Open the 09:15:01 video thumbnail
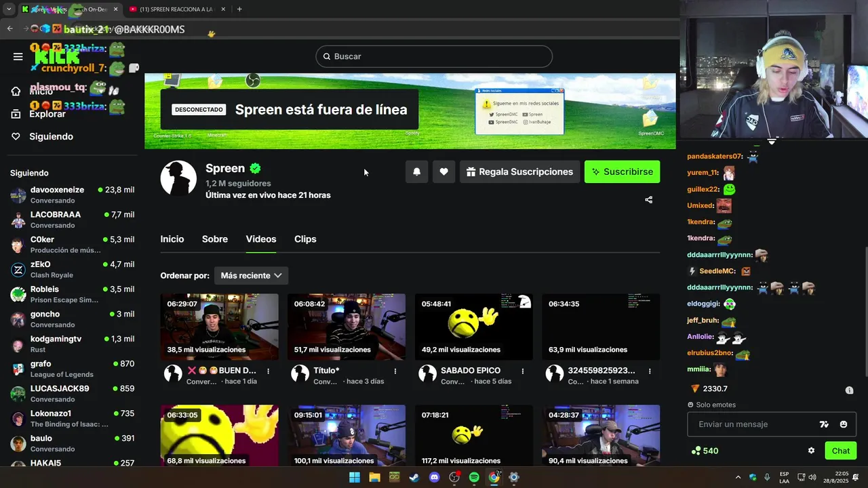 point(347,436)
